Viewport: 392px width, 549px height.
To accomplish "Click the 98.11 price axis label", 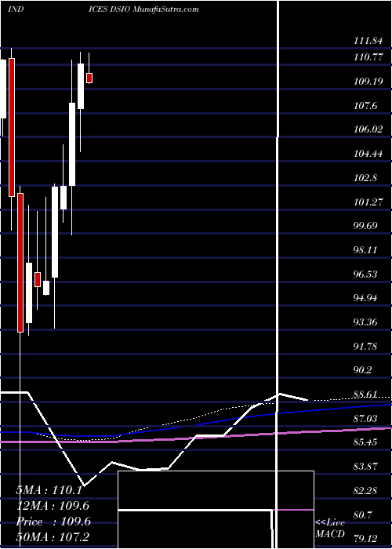I will point(366,249).
